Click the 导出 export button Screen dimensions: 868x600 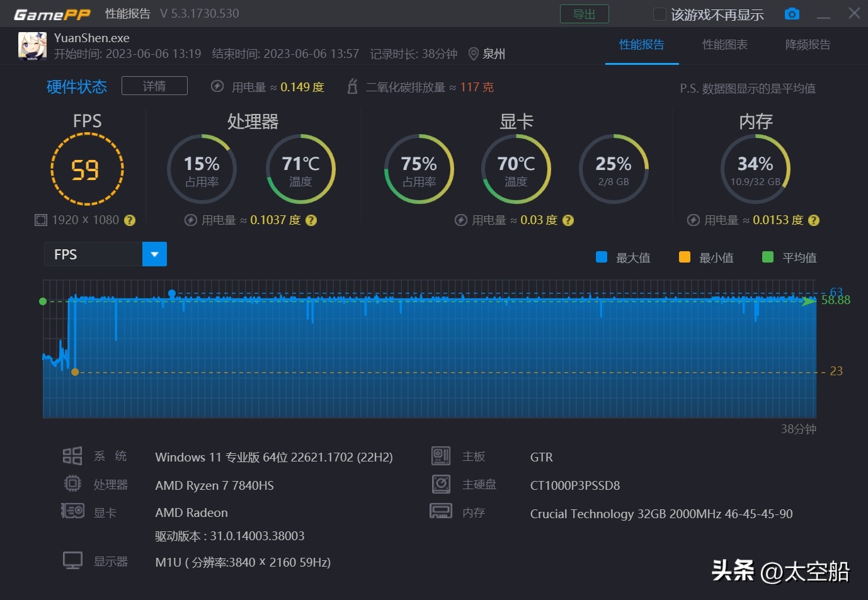pos(585,14)
